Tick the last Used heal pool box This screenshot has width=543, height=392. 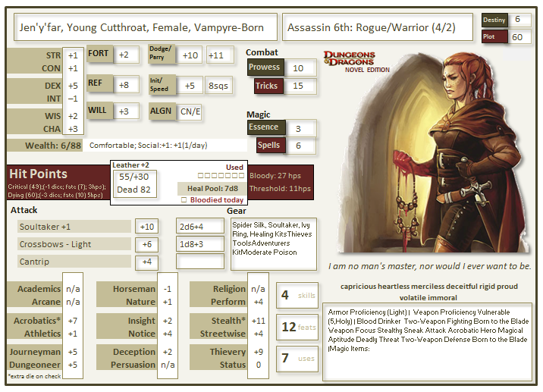click(243, 177)
